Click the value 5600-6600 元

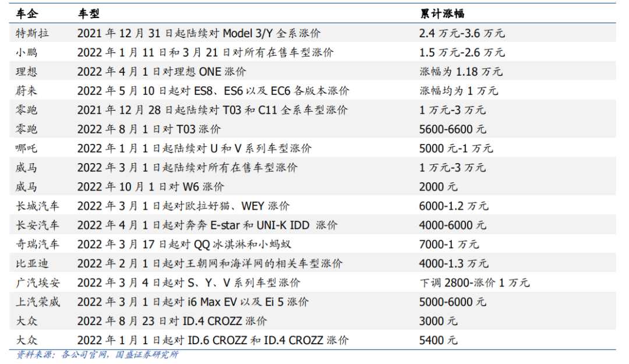point(453,129)
